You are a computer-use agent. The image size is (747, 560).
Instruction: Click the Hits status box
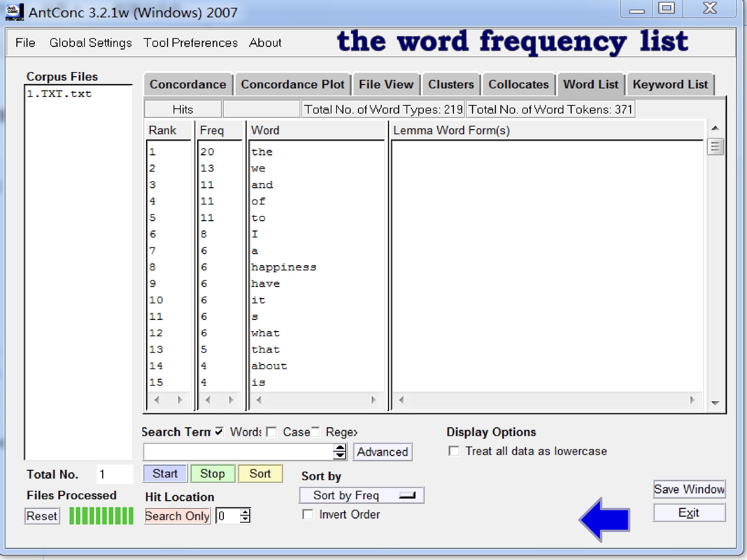[x=183, y=109]
